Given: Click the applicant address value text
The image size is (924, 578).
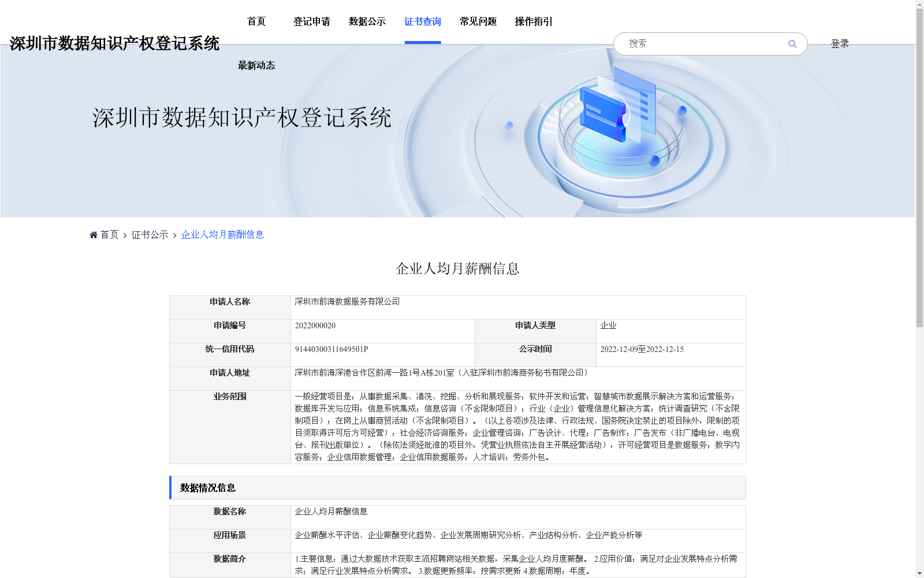Looking at the screenshot, I should [442, 373].
